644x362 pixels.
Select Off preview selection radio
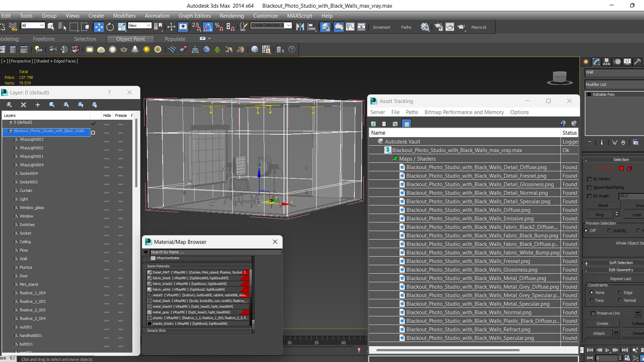pos(586,231)
